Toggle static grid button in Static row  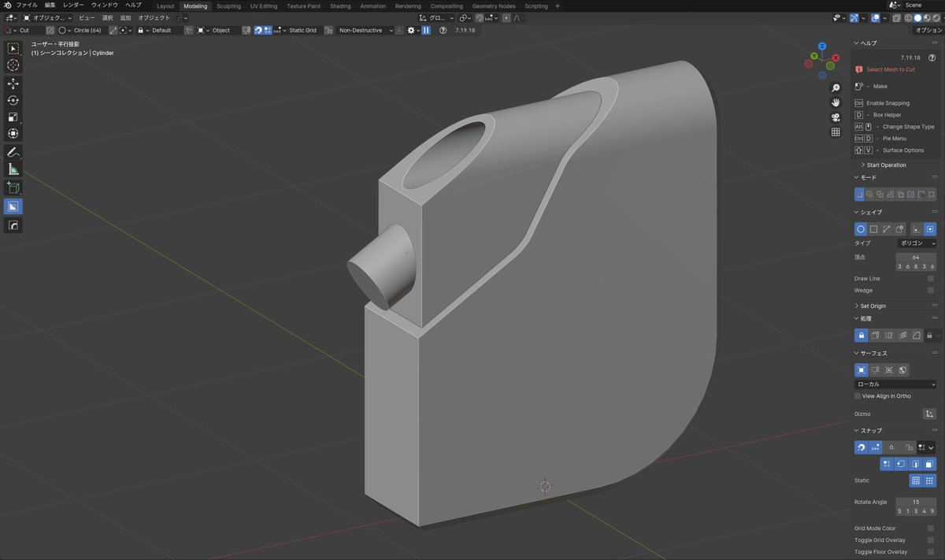pyautogui.click(x=916, y=480)
